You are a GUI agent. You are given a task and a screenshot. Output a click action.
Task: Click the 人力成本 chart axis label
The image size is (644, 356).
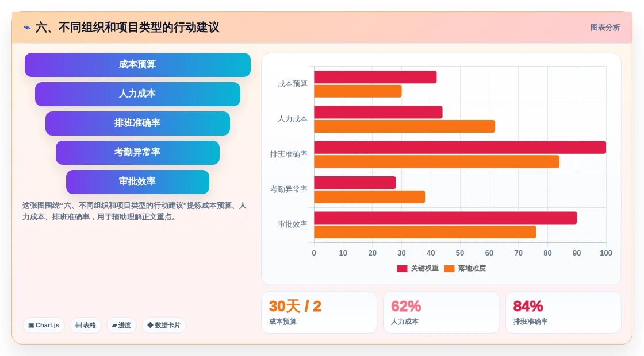coord(293,119)
